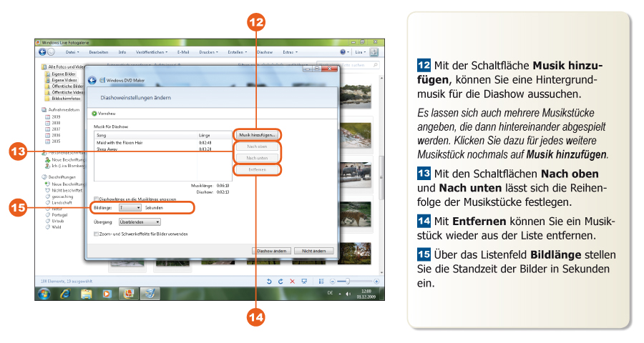Click the Diashow ändern button

point(273,252)
